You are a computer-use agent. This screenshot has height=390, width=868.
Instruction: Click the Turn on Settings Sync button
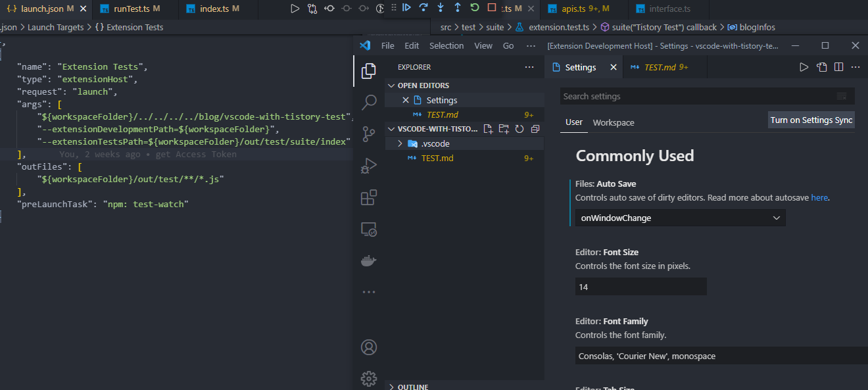click(x=811, y=120)
